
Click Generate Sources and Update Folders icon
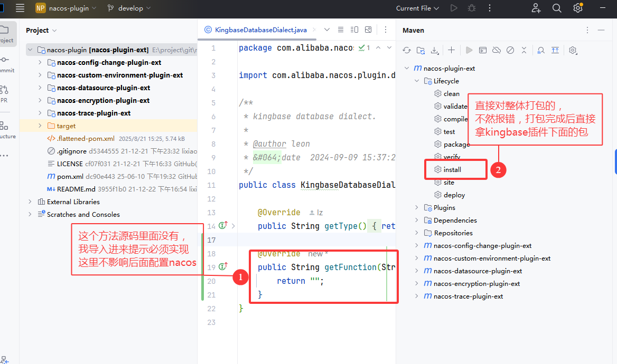pos(420,50)
